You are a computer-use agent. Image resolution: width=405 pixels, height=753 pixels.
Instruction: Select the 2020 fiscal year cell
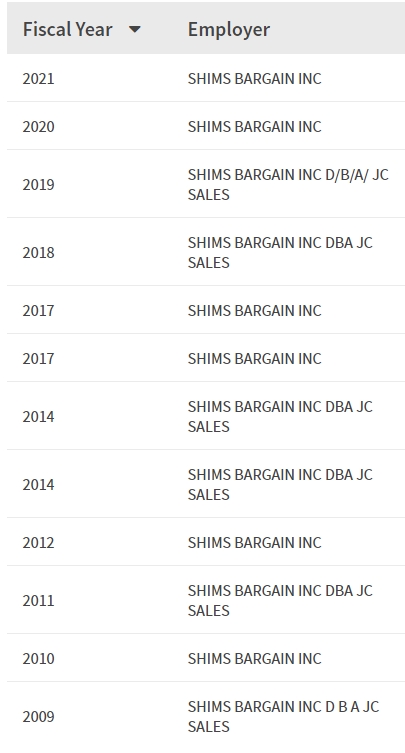[38, 126]
